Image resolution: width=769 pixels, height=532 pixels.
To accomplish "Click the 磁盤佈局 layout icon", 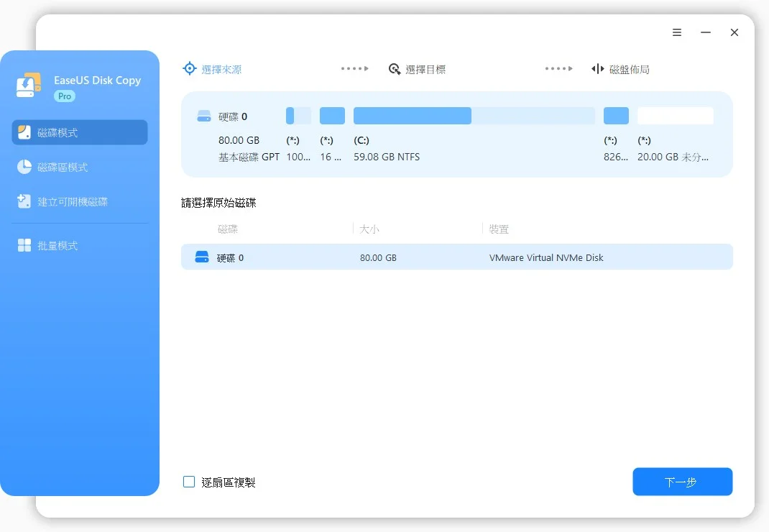I will click(597, 69).
